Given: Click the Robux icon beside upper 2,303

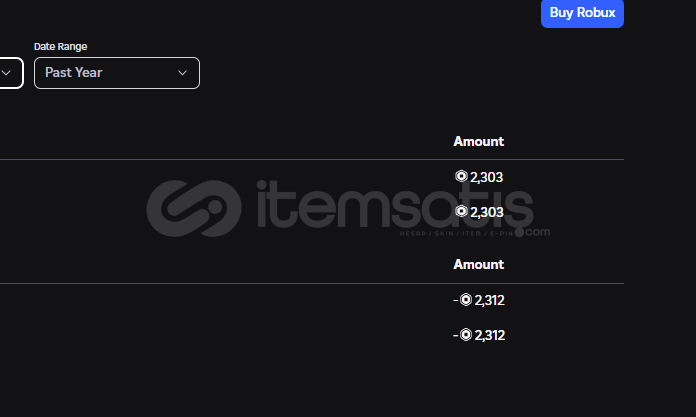Looking at the screenshot, I should tap(461, 176).
